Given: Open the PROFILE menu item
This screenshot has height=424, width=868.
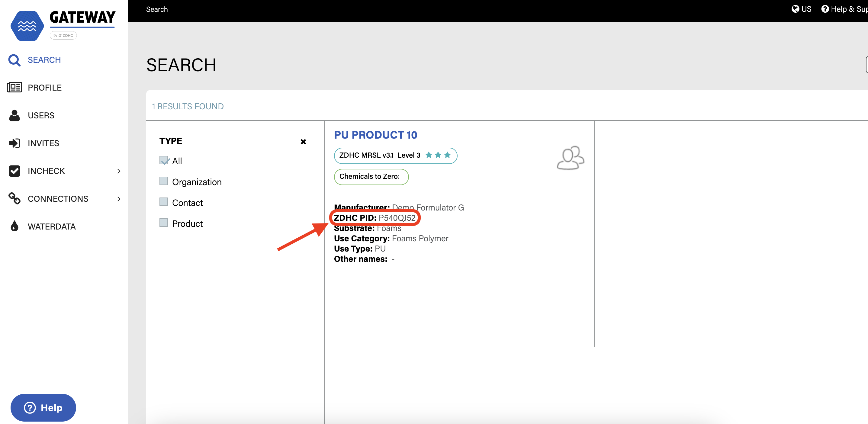Looking at the screenshot, I should pyautogui.click(x=44, y=88).
